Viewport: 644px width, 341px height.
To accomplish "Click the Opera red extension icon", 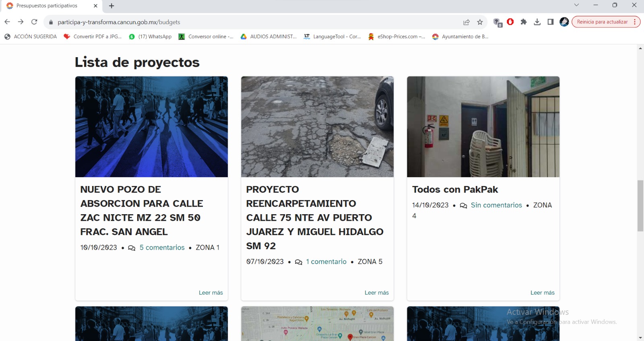I will tap(510, 22).
